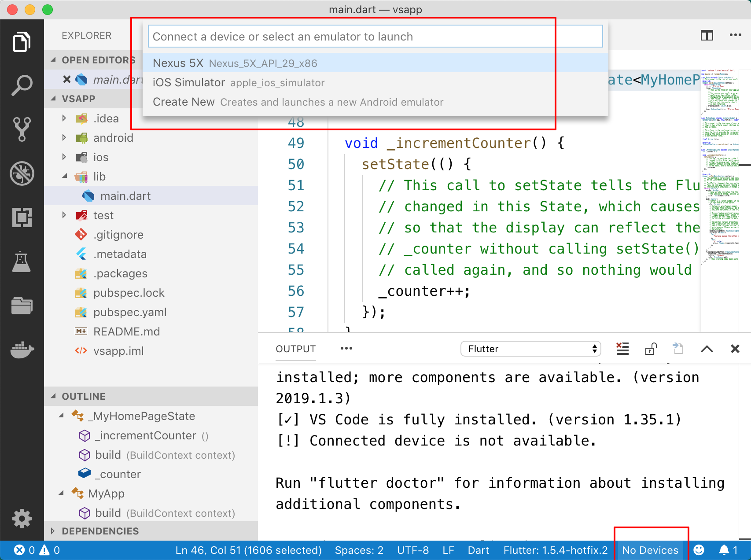Toggle output scroll lock
The width and height of the screenshot is (751, 560).
coord(651,349)
